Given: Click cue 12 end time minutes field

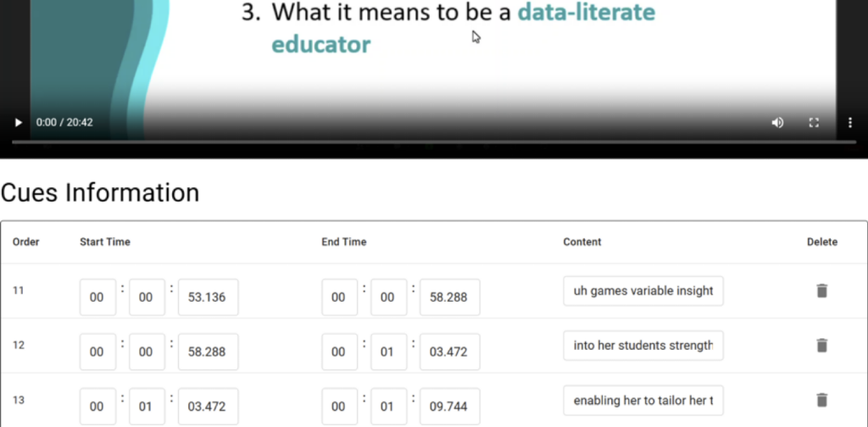Looking at the screenshot, I should 388,352.
